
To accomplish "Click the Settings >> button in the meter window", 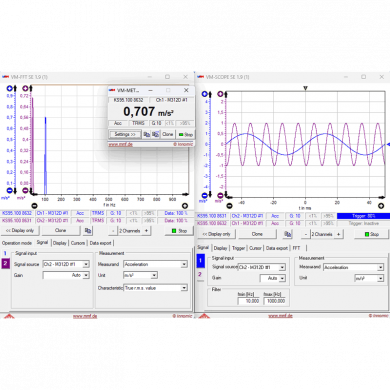I will 125,134.
